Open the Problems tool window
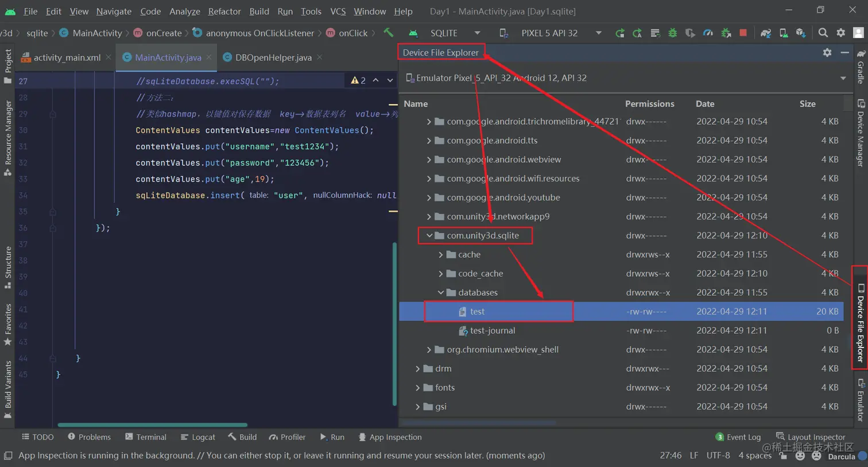This screenshot has width=868, height=467. click(x=89, y=437)
